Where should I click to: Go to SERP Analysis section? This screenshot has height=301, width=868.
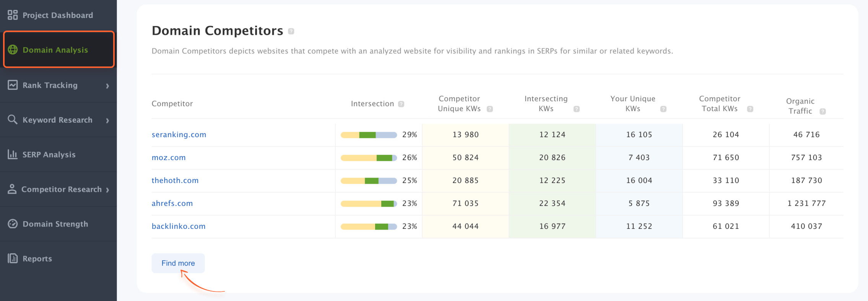click(58, 154)
